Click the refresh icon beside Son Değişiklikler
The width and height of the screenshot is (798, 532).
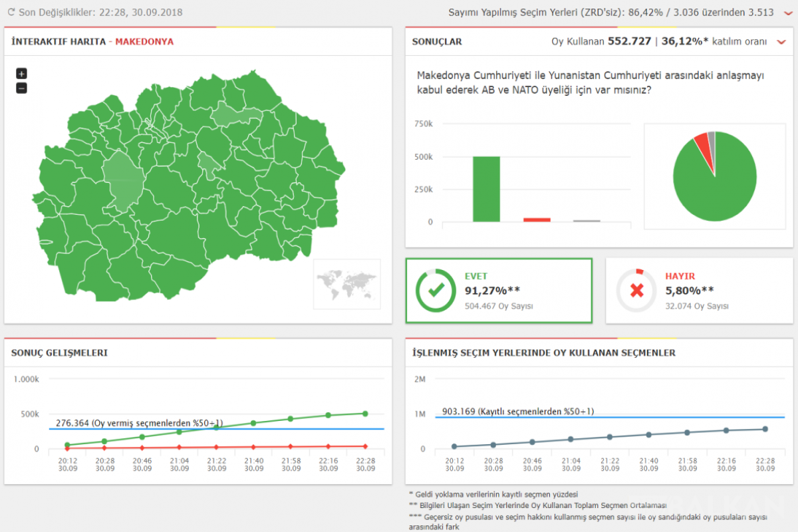[11, 12]
